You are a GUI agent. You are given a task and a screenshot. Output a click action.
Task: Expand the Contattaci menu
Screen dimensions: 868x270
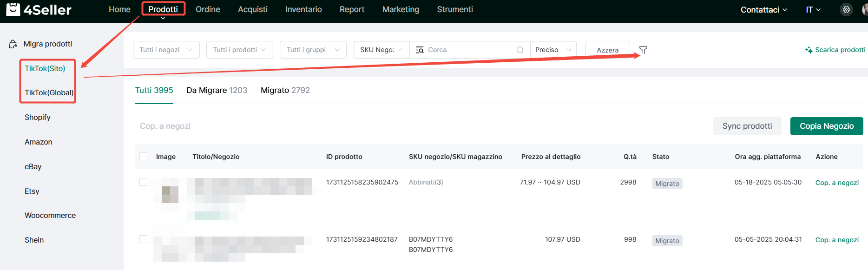click(x=764, y=10)
